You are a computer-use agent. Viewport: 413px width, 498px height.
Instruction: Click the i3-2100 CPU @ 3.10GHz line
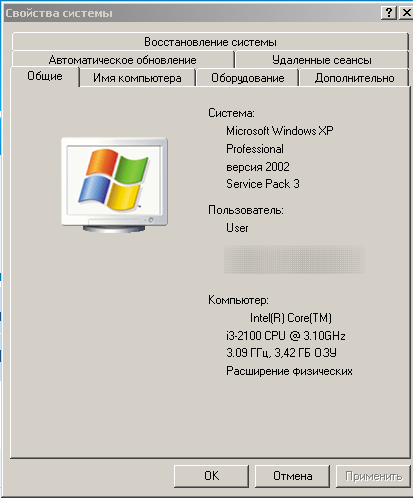(x=286, y=336)
